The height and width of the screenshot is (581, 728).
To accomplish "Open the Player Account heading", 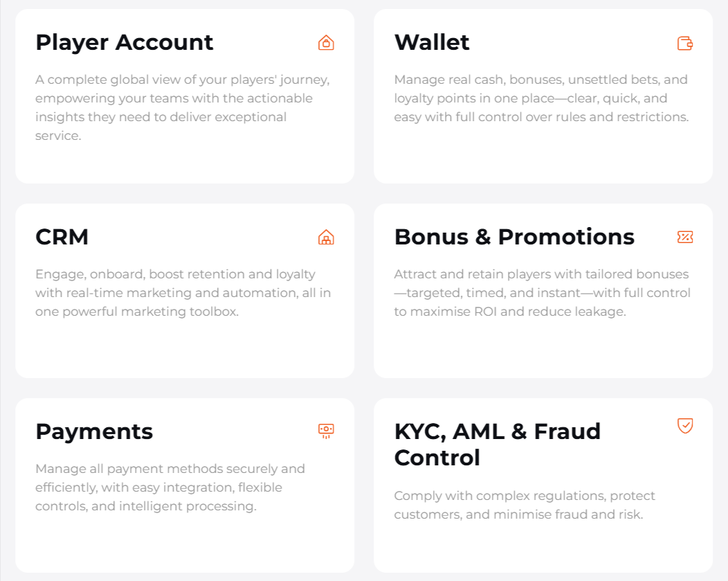I will pyautogui.click(x=125, y=42).
